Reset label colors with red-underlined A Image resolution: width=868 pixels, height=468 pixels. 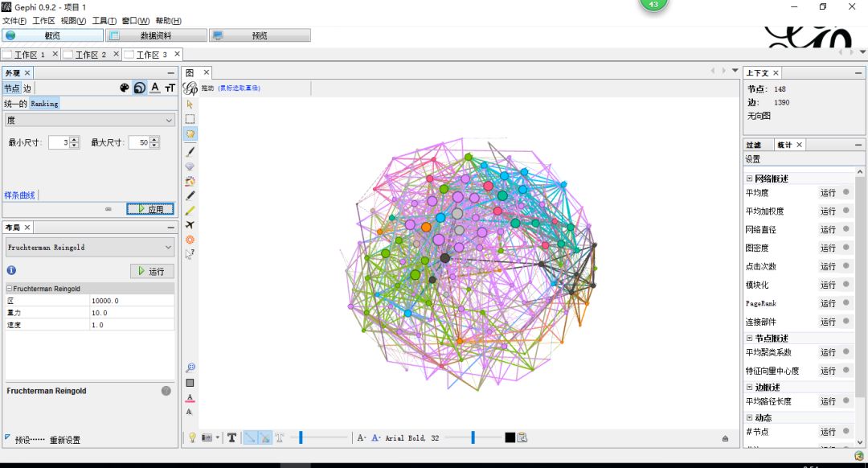pyautogui.click(x=190, y=398)
